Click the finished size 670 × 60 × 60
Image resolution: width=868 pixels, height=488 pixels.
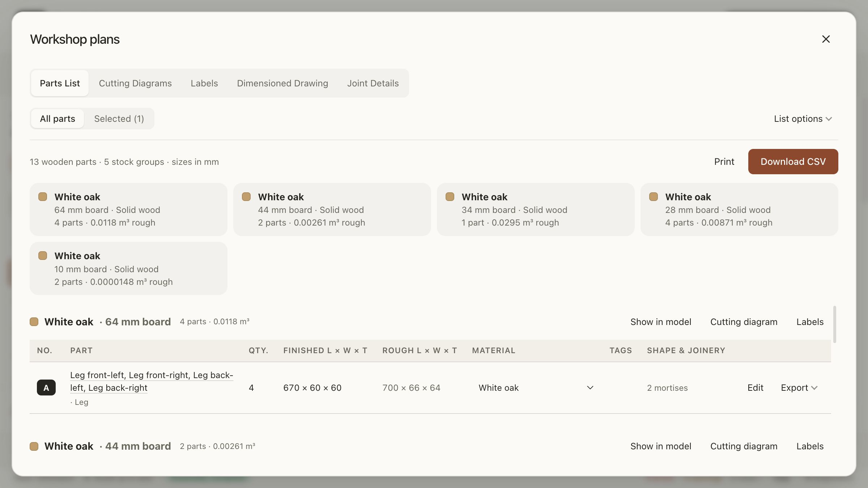[x=312, y=388]
